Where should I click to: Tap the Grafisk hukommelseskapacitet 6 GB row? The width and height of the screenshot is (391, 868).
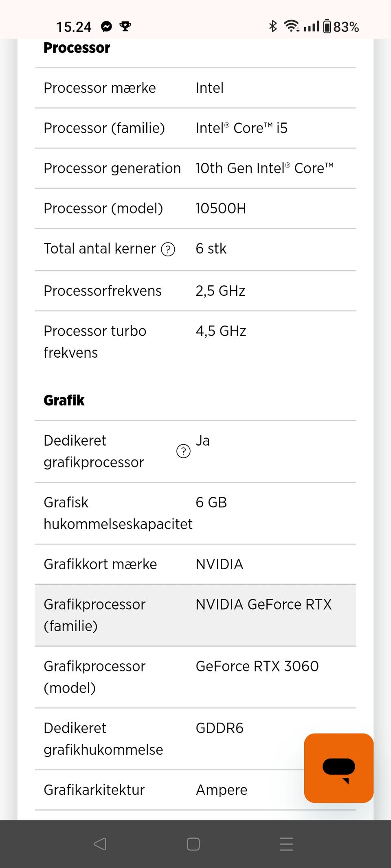click(195, 513)
